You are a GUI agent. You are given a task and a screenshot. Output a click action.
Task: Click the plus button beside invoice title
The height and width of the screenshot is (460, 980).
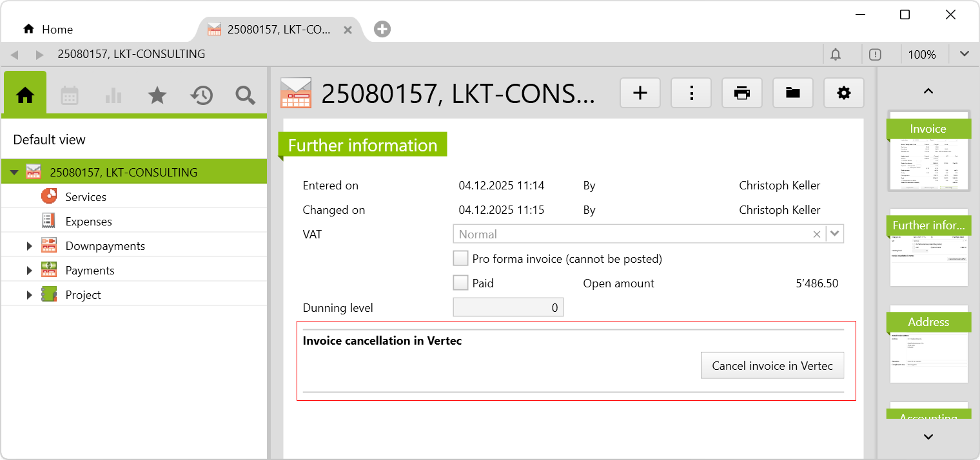click(x=640, y=93)
